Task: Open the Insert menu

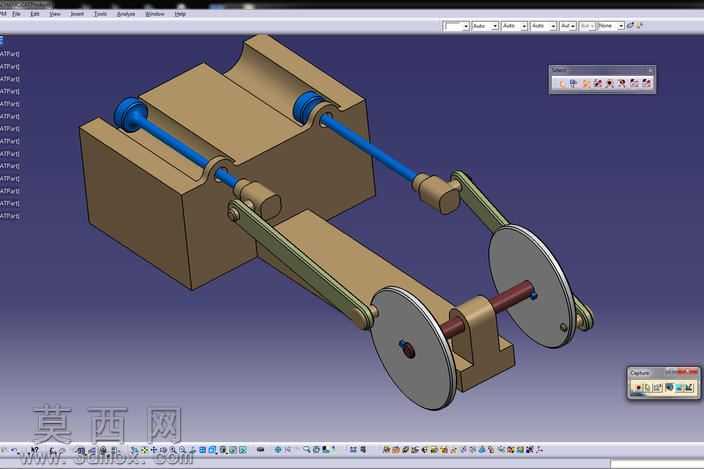Action: [77, 14]
